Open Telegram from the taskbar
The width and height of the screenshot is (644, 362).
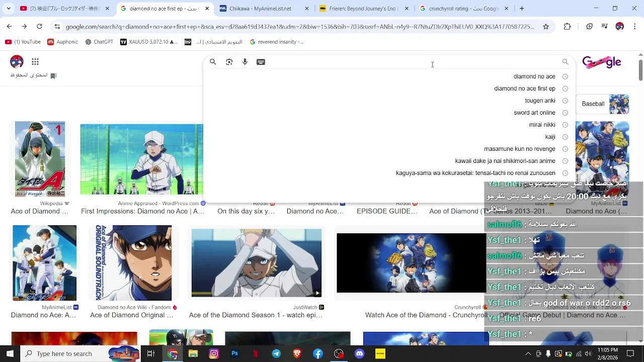tap(276, 354)
